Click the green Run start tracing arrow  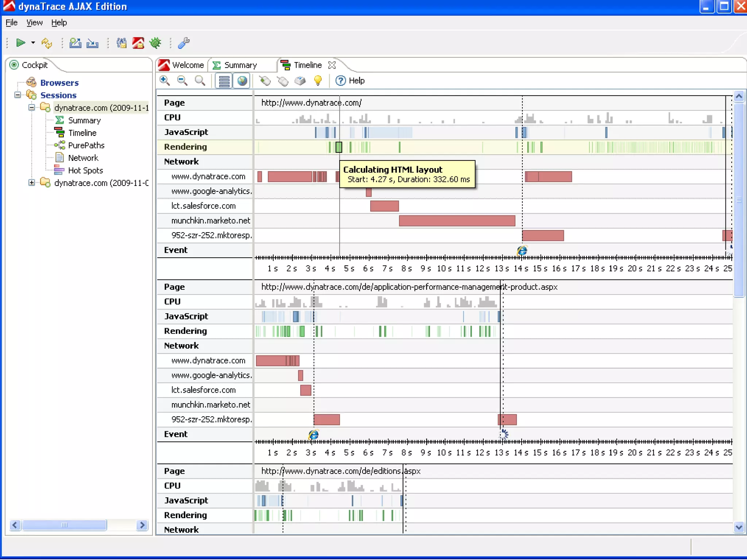(20, 43)
